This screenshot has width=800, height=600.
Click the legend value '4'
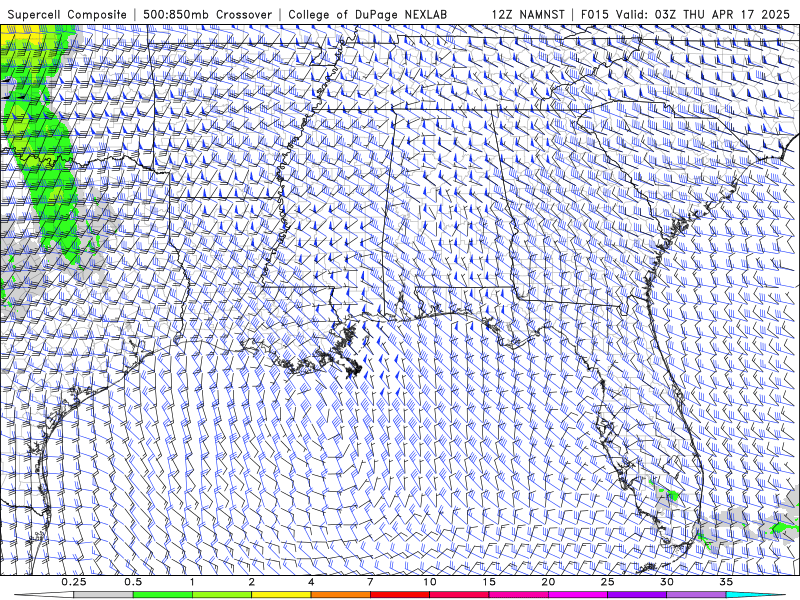coord(311,582)
